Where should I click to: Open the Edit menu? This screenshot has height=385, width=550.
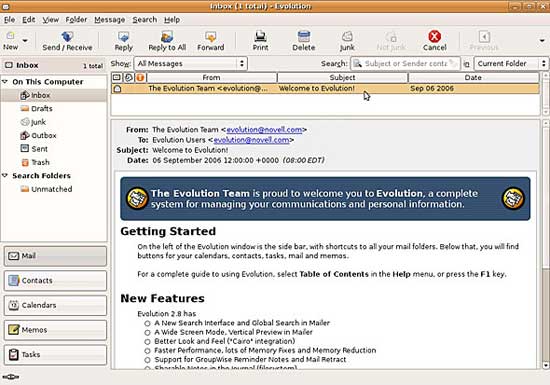point(28,20)
